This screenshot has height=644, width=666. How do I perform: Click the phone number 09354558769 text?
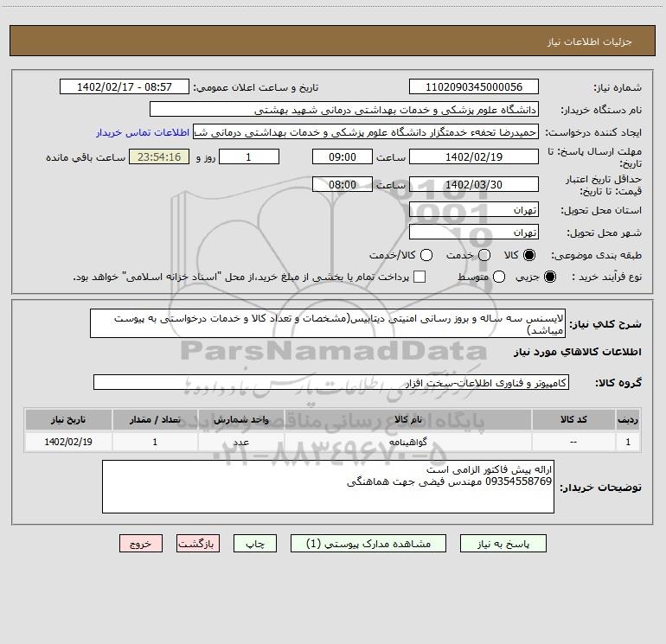click(519, 481)
